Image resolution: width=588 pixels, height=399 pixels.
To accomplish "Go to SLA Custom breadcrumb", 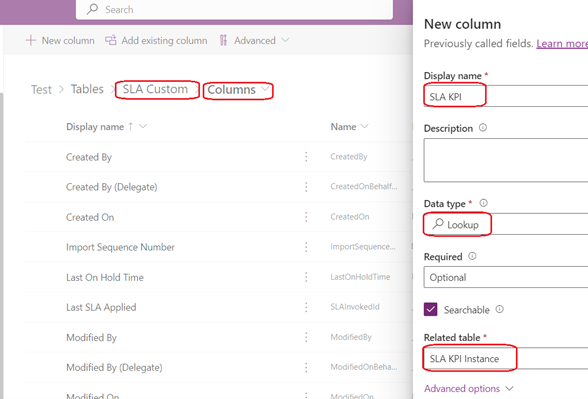I will tap(155, 89).
